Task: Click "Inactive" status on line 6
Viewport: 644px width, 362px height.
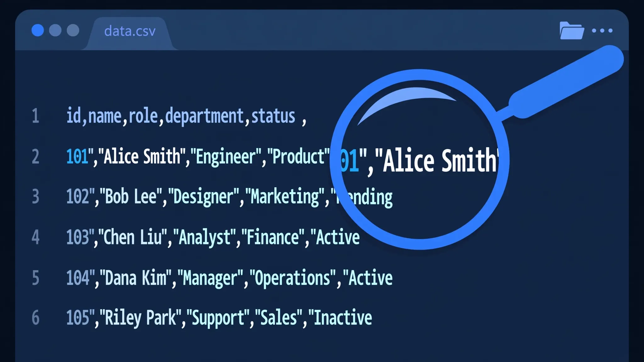Action: click(x=340, y=317)
